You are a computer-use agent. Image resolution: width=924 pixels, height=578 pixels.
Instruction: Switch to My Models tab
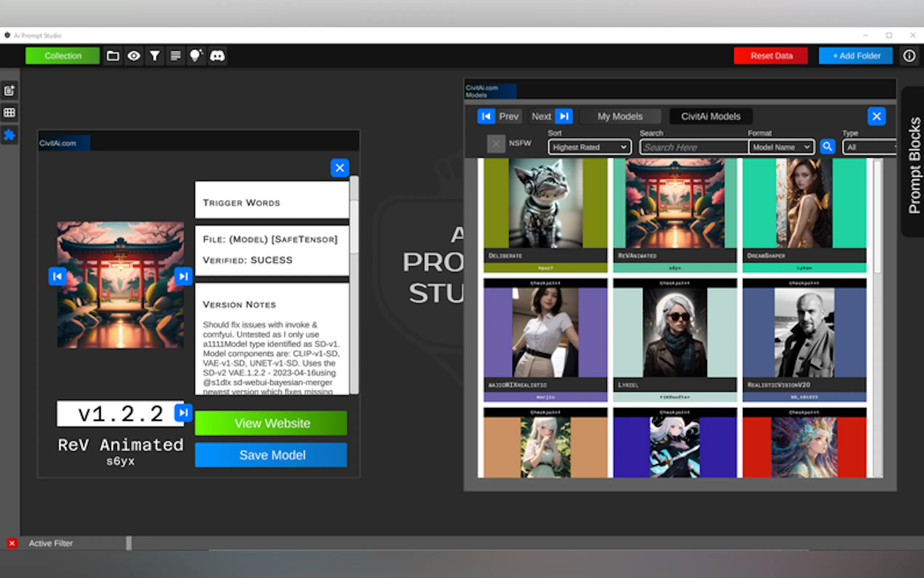click(x=620, y=116)
